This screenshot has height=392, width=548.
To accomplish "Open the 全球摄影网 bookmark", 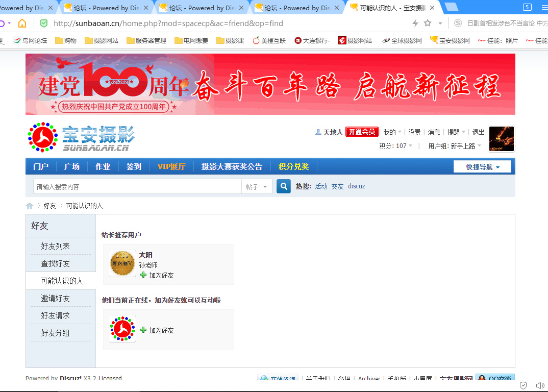I will tap(402, 40).
